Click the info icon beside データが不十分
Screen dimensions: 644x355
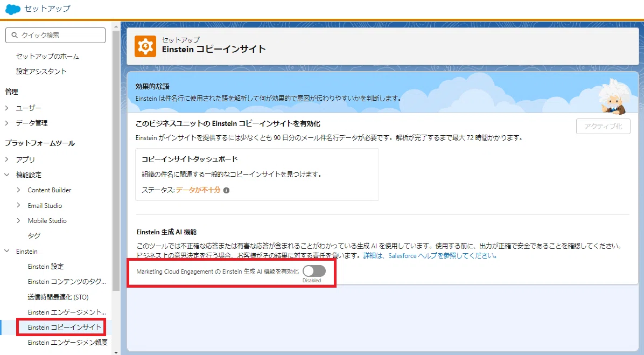click(226, 190)
